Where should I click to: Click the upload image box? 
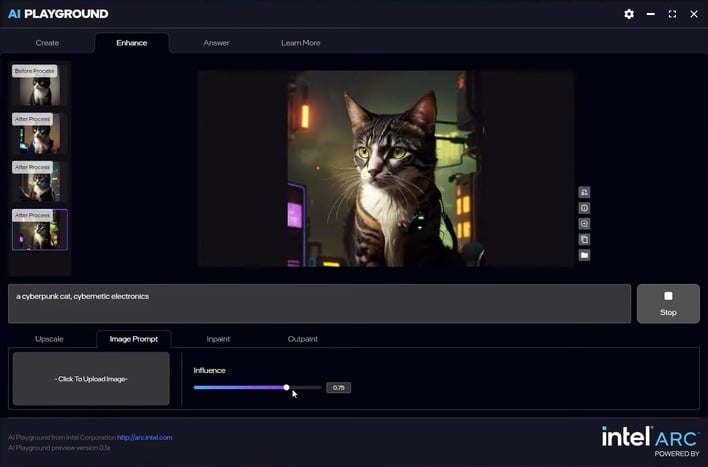(91, 378)
